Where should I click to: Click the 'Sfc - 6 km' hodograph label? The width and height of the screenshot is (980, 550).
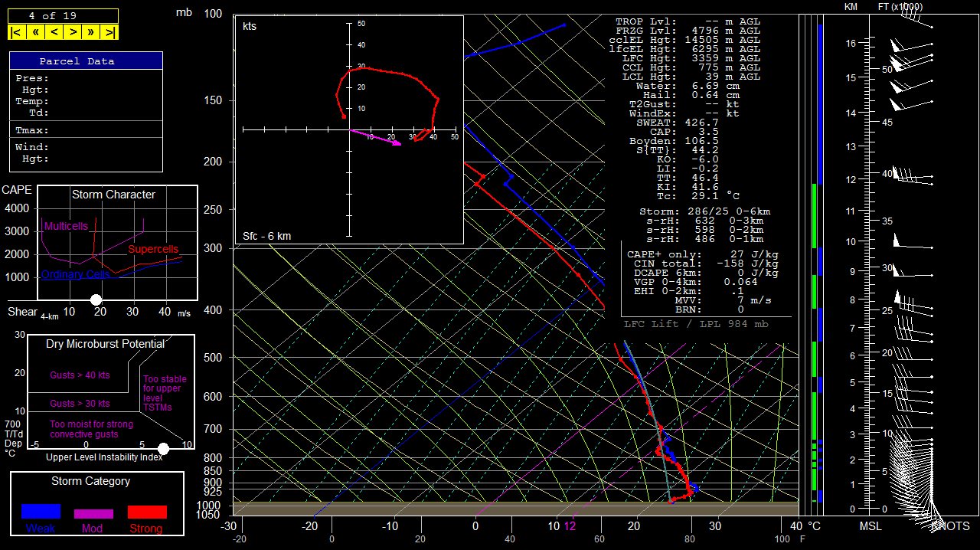click(x=266, y=236)
